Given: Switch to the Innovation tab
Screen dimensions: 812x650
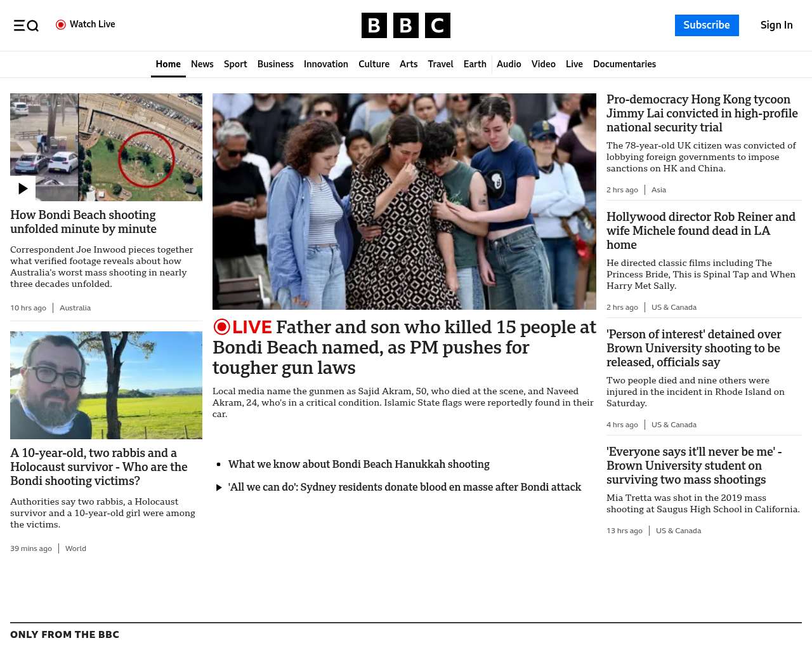Looking at the screenshot, I should 325,64.
